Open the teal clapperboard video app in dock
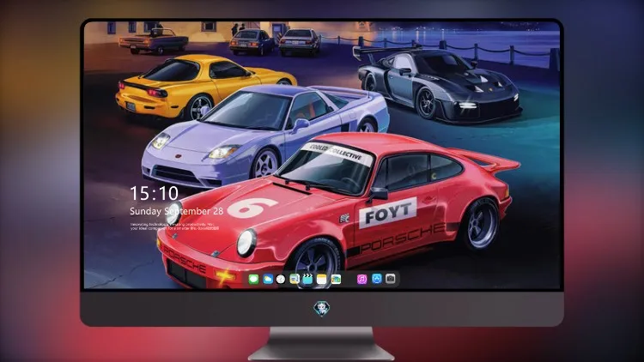The width and height of the screenshot is (644, 362). [x=307, y=279]
